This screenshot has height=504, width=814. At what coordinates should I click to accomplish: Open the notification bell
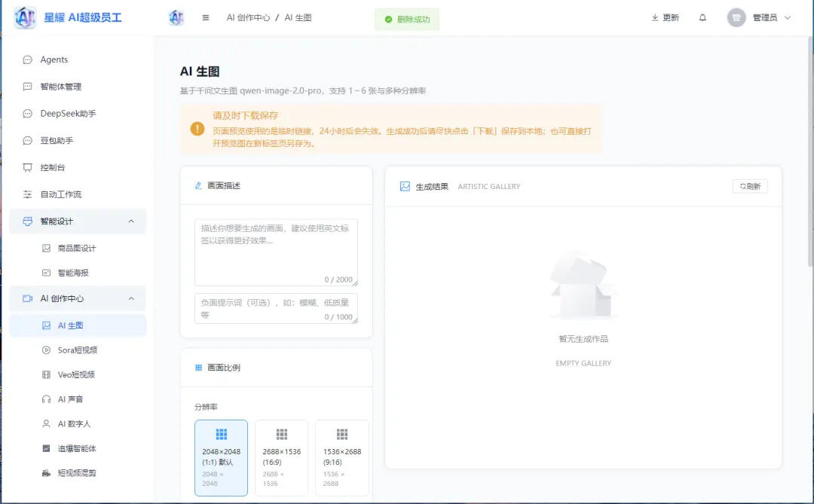(x=702, y=17)
